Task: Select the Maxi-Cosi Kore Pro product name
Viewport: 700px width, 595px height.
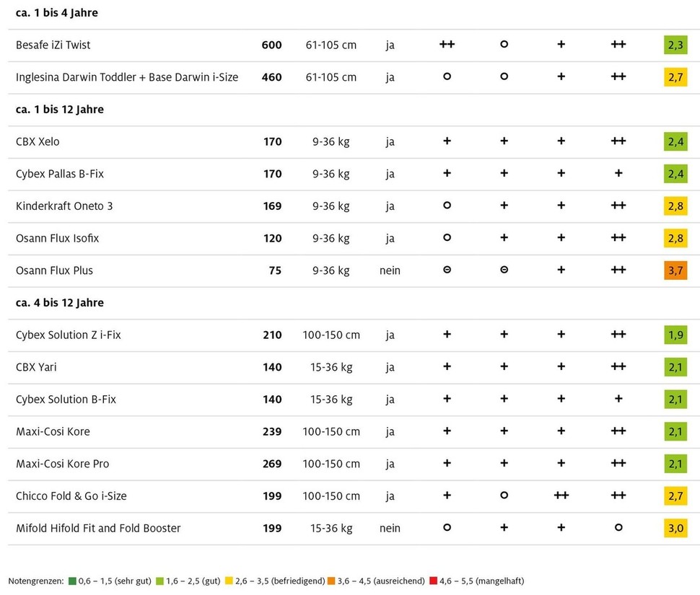Action: pyautogui.click(x=63, y=464)
